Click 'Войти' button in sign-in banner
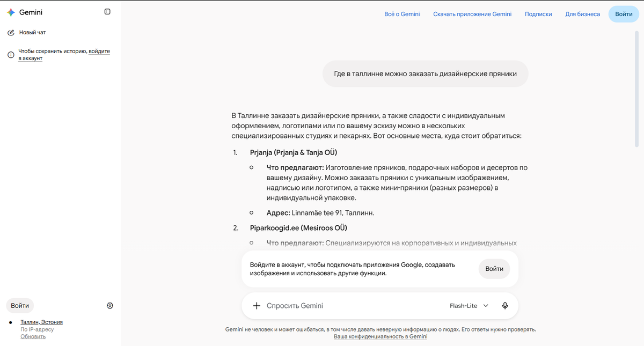The height and width of the screenshot is (346, 644). pyautogui.click(x=494, y=269)
